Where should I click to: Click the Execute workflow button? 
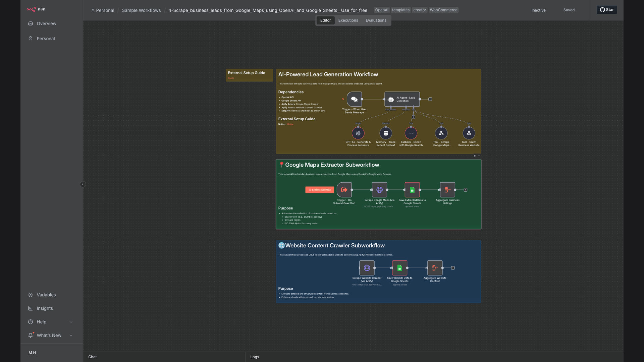pos(320,190)
